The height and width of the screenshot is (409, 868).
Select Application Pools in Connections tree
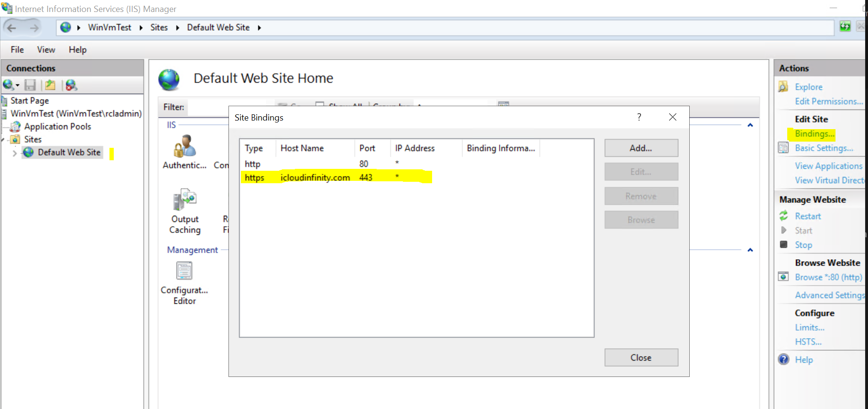(x=57, y=126)
